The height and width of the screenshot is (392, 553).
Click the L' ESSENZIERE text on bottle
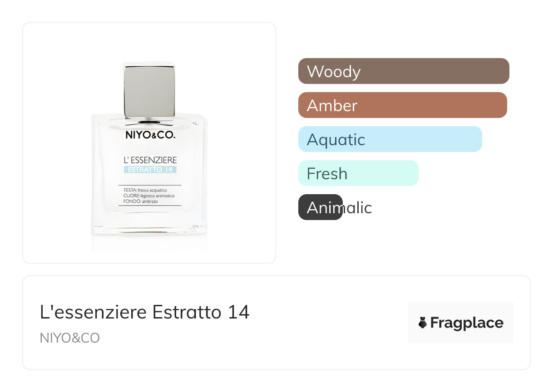pos(150,160)
